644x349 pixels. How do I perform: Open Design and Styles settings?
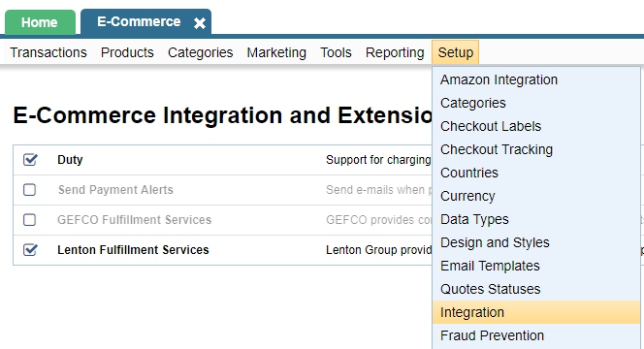[536, 242]
